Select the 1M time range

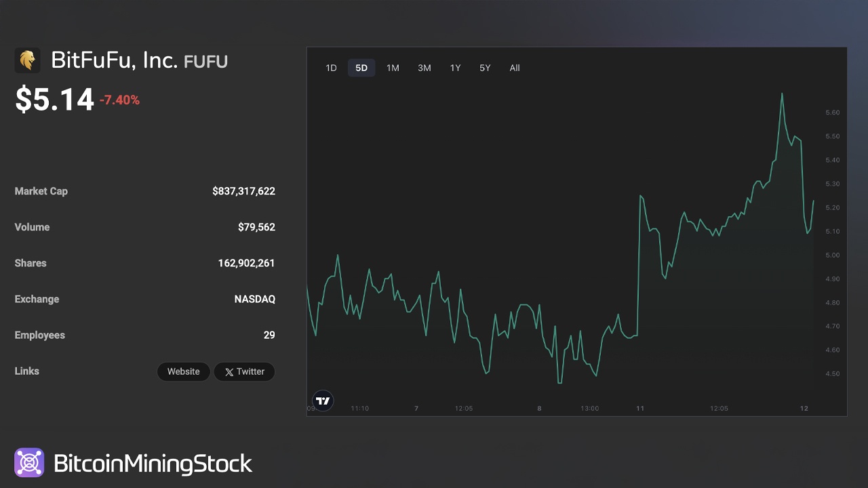click(393, 68)
